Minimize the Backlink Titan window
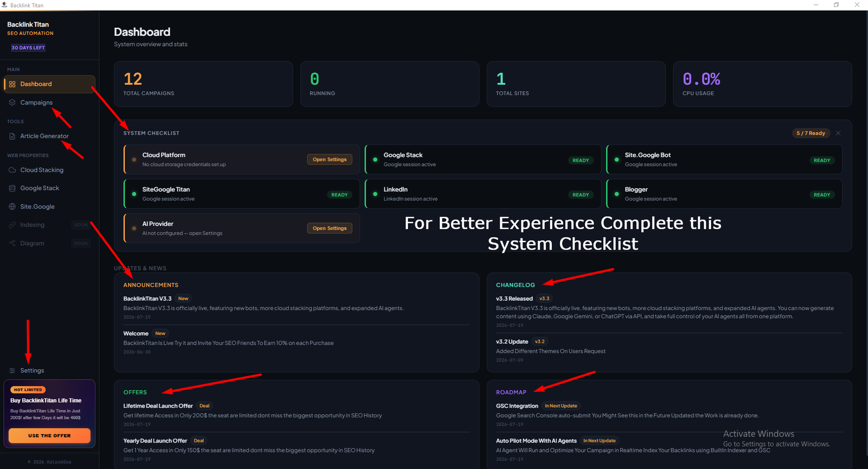868x469 pixels. click(816, 5)
